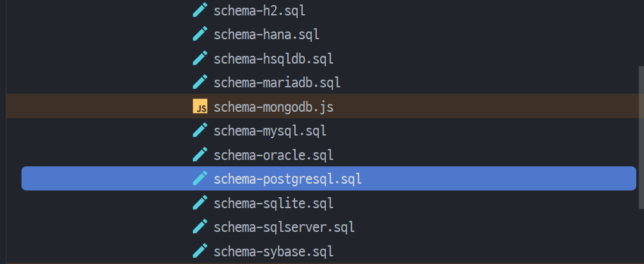Pick the schema-mysql.sql file name

click(x=270, y=131)
